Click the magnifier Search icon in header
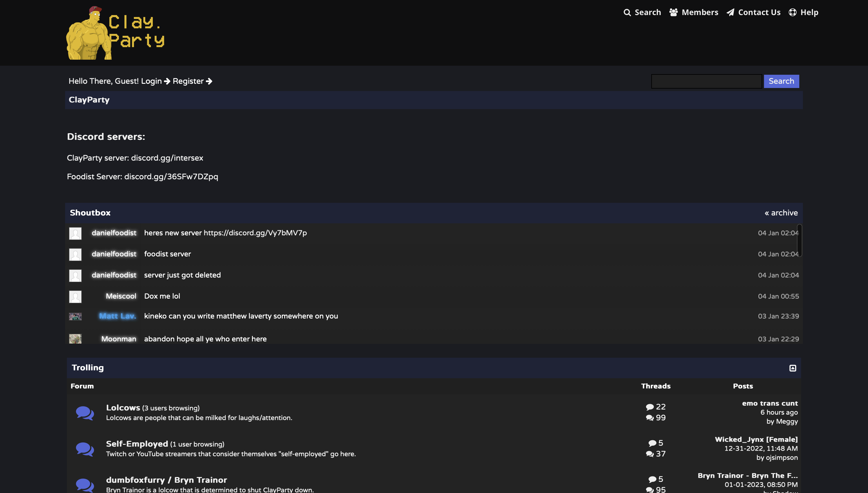 pyautogui.click(x=627, y=13)
